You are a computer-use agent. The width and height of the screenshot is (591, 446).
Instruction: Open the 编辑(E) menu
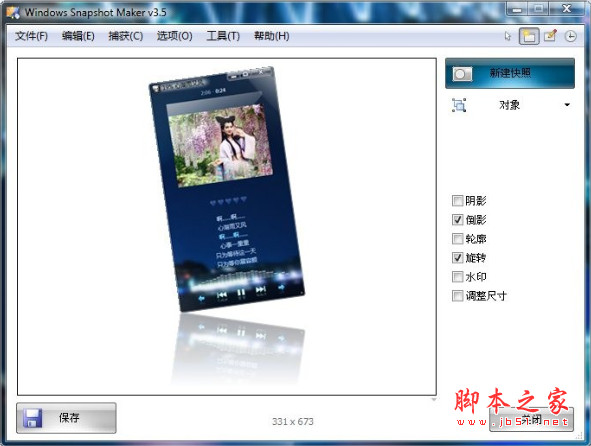point(78,36)
